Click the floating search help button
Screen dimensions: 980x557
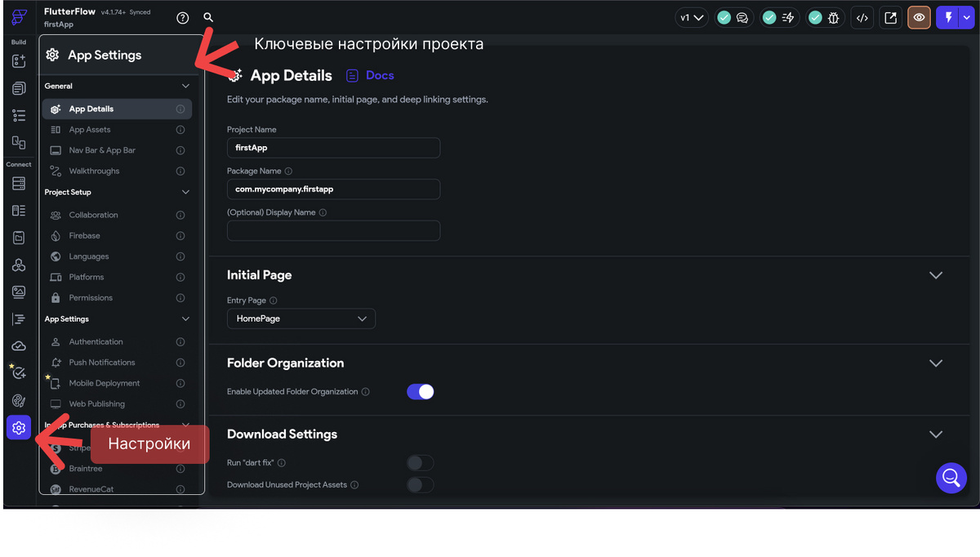(x=951, y=477)
